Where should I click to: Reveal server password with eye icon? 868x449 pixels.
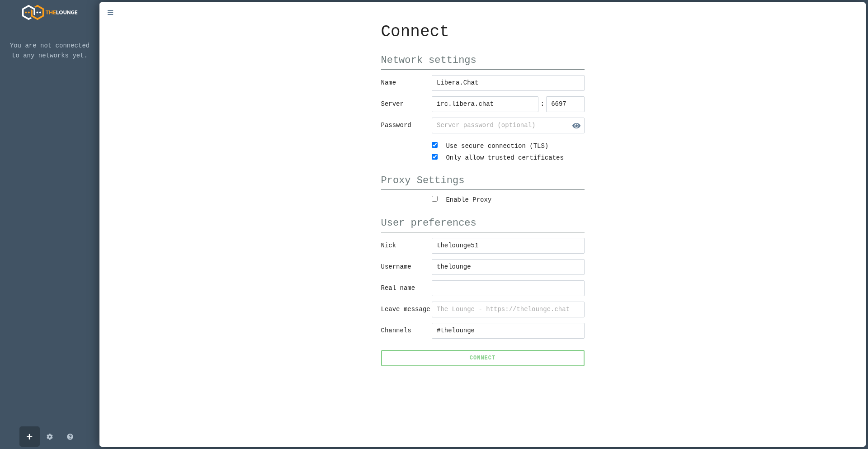coord(576,126)
